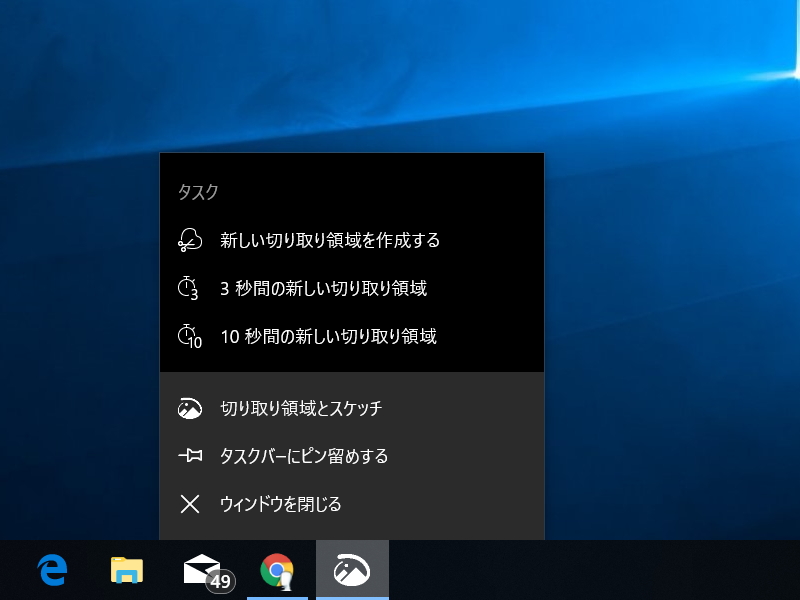This screenshot has height=600, width=800.
Task: Click ウィンドウを閉じる in the jump list
Action: tap(352, 504)
